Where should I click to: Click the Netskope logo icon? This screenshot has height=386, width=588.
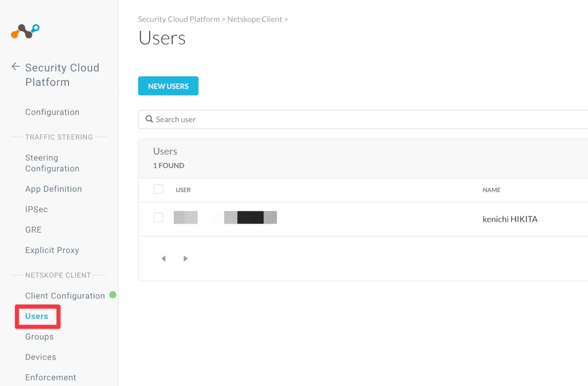(25, 31)
